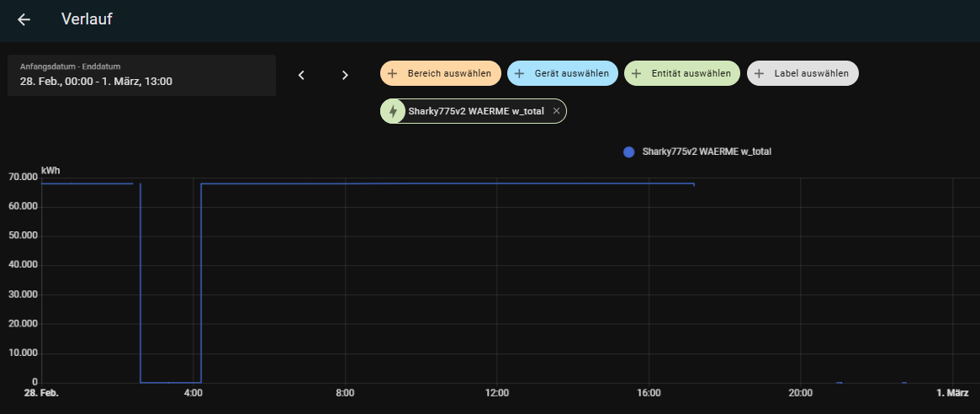
Task: Remove Sharky775v2 WAERME w_total entity chip
Action: point(556,111)
